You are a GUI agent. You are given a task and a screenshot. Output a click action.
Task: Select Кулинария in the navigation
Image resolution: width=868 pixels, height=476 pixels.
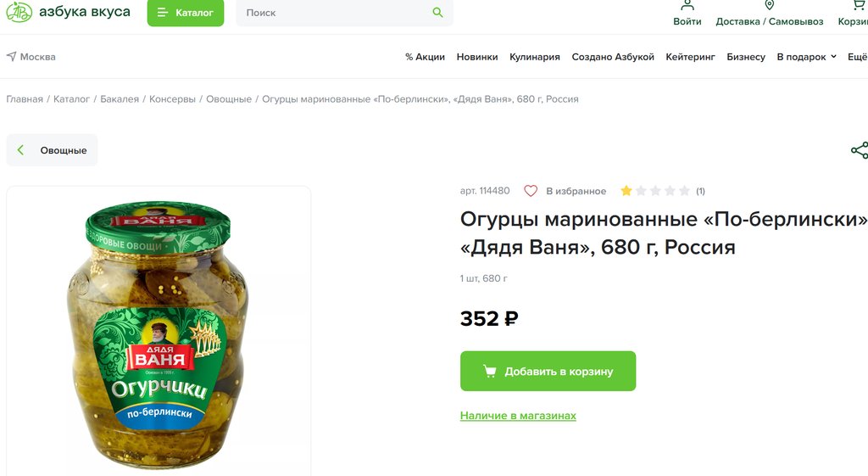(x=534, y=57)
